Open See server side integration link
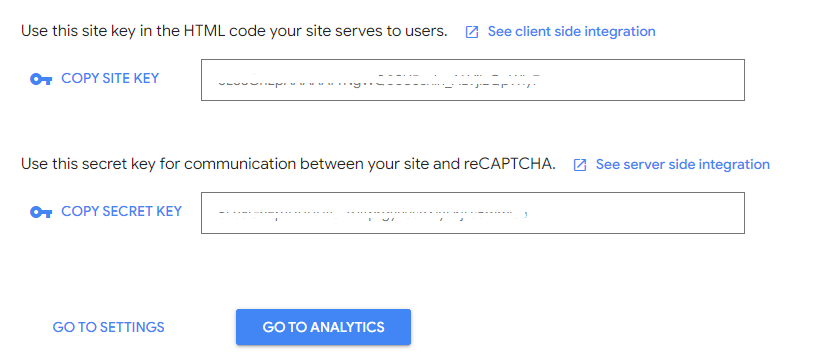Screen dimensions: 830x363 coord(683,165)
